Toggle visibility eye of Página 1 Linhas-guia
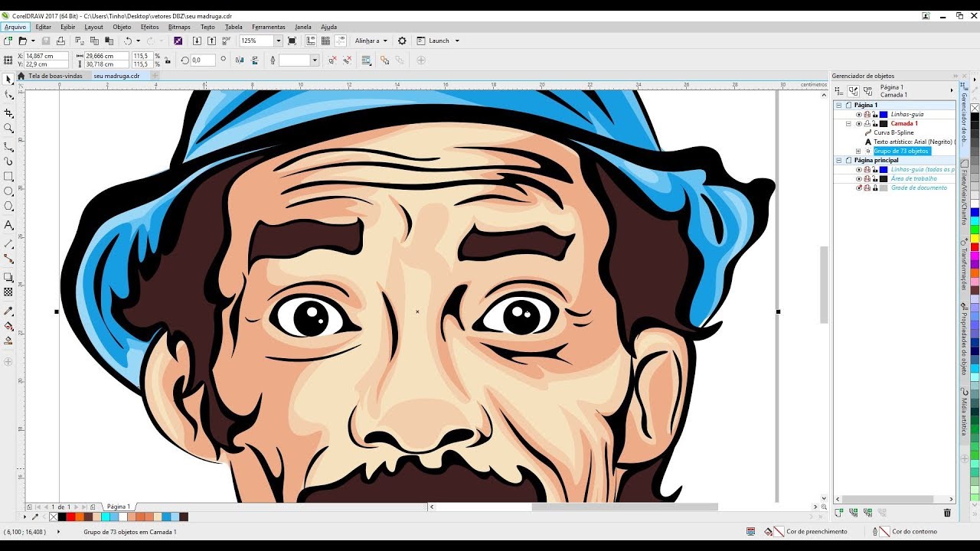980x551 pixels. [858, 114]
